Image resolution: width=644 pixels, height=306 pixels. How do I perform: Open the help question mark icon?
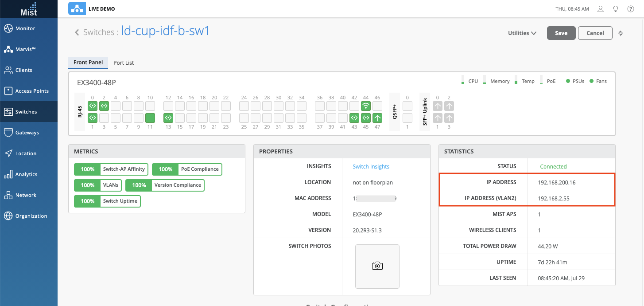pos(631,9)
